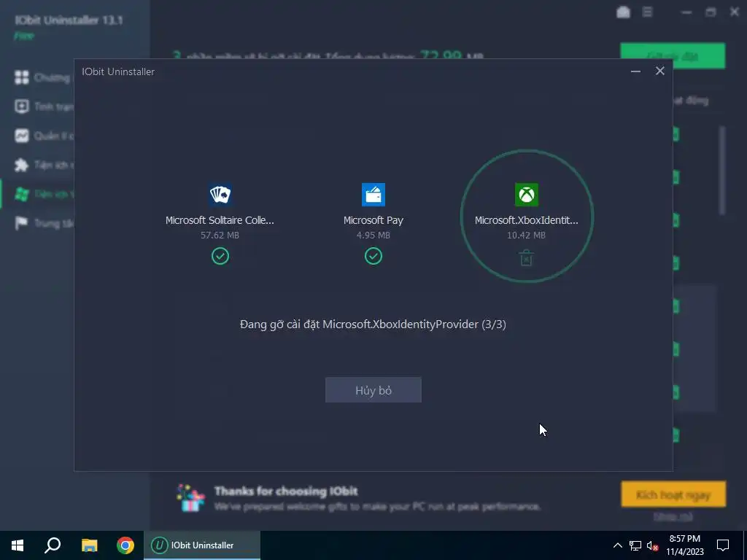Click the toolbox icon in main window
This screenshot has height=560, width=747.
click(x=623, y=12)
